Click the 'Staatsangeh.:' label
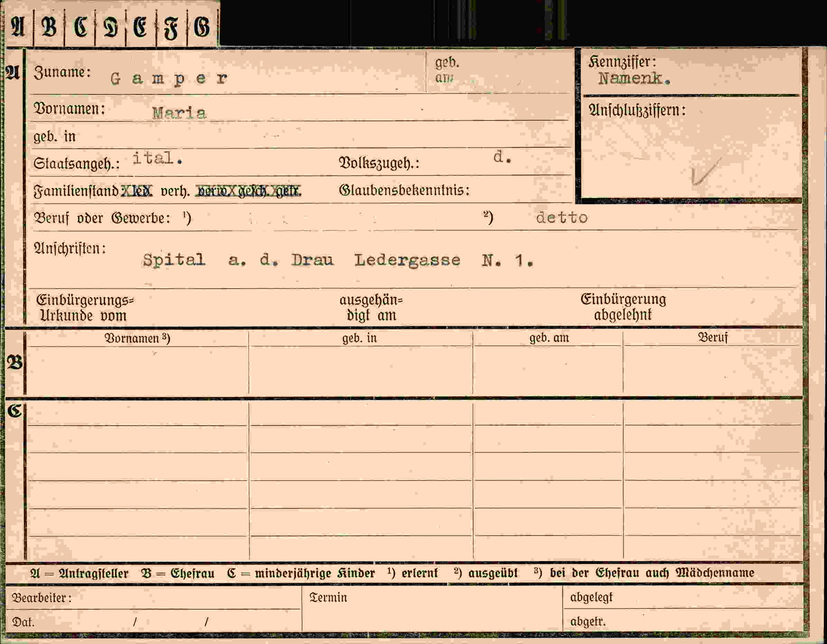Image resolution: width=827 pixels, height=644 pixels. 77,163
